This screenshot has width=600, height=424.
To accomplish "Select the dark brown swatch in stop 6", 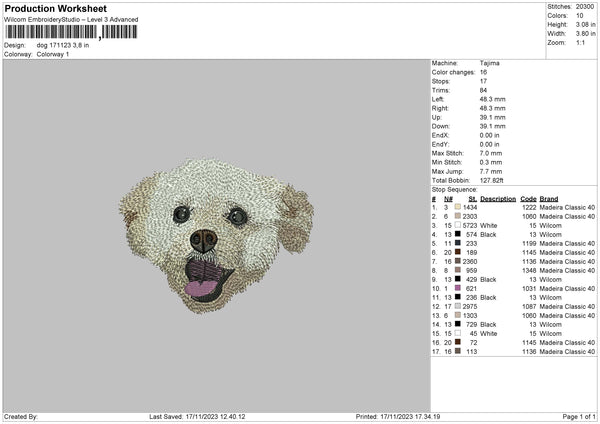I will point(457,251).
